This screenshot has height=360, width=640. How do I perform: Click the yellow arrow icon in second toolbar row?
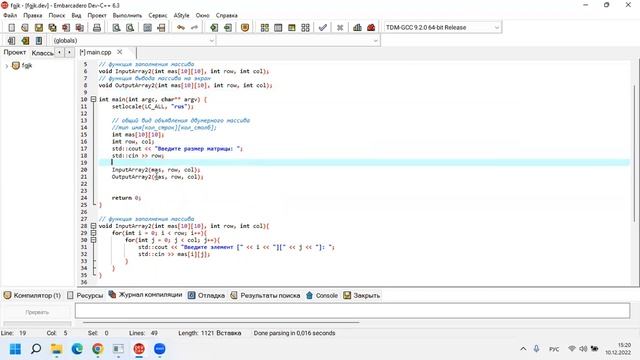pyautogui.click(x=25, y=40)
